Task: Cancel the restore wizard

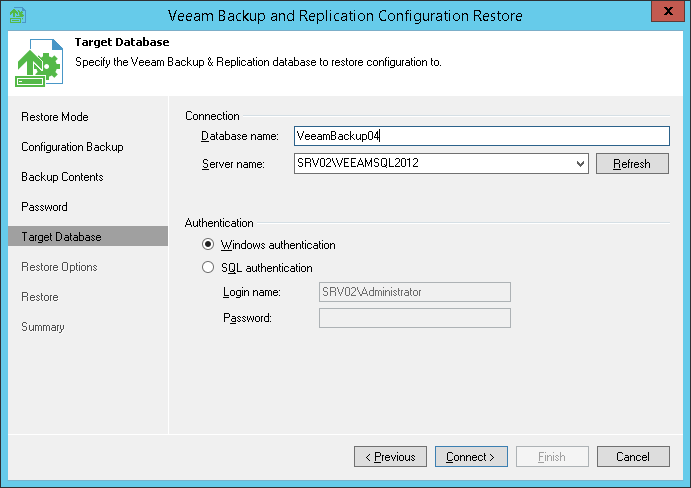Action: coord(633,457)
